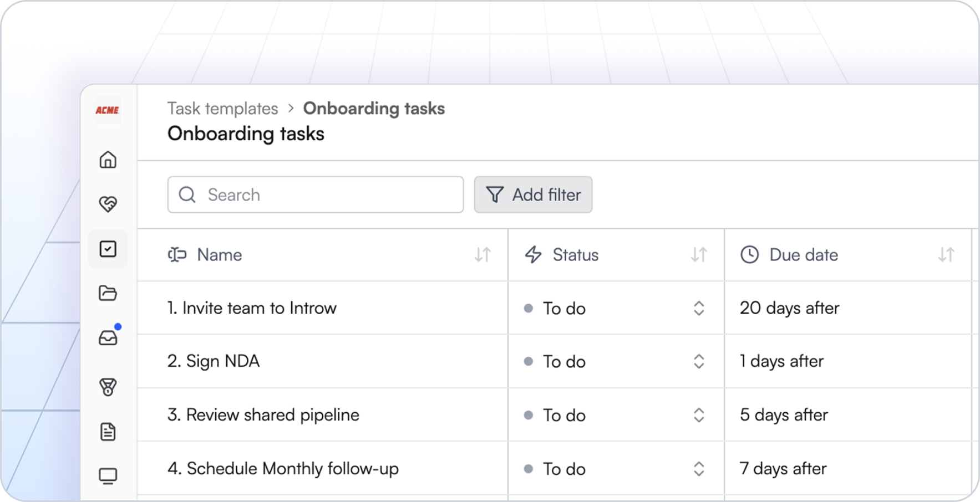Sort the table by Name column

pos(483,255)
